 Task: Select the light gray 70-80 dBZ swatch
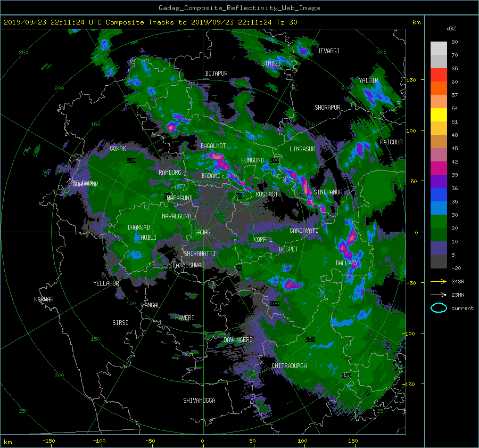point(439,48)
